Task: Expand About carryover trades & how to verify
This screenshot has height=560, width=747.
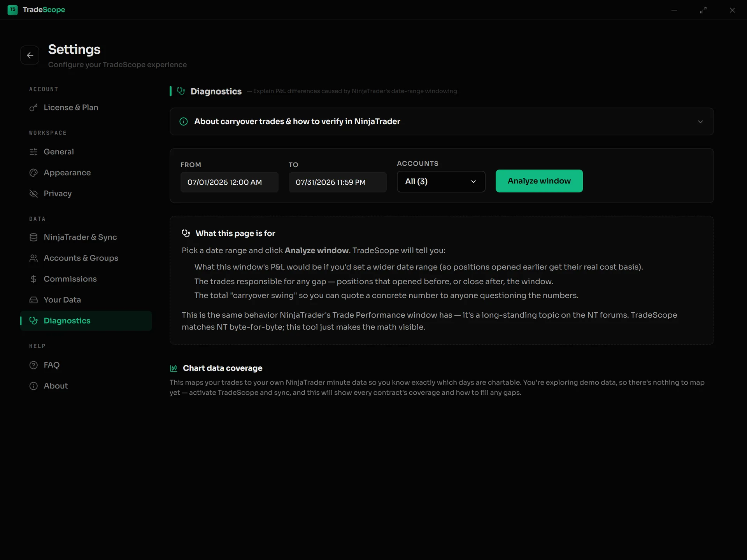Action: point(442,122)
